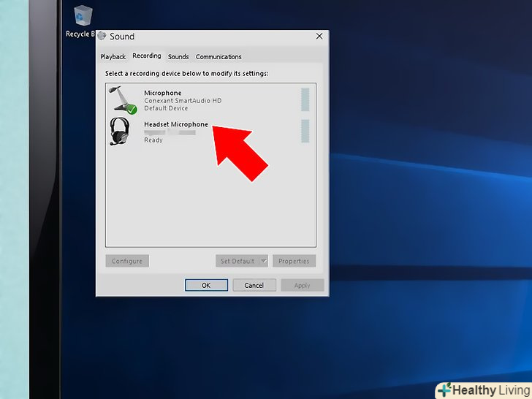Screen dimensions: 532x399
Task: Click the Apply button
Action: click(x=302, y=285)
